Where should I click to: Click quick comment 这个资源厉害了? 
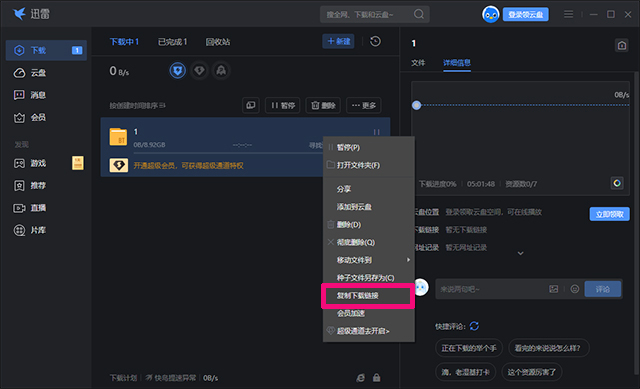[532, 372]
